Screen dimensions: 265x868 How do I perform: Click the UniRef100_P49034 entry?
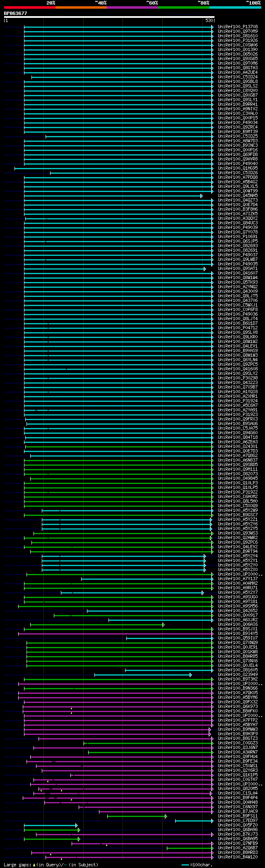pyautogui.click(x=238, y=123)
